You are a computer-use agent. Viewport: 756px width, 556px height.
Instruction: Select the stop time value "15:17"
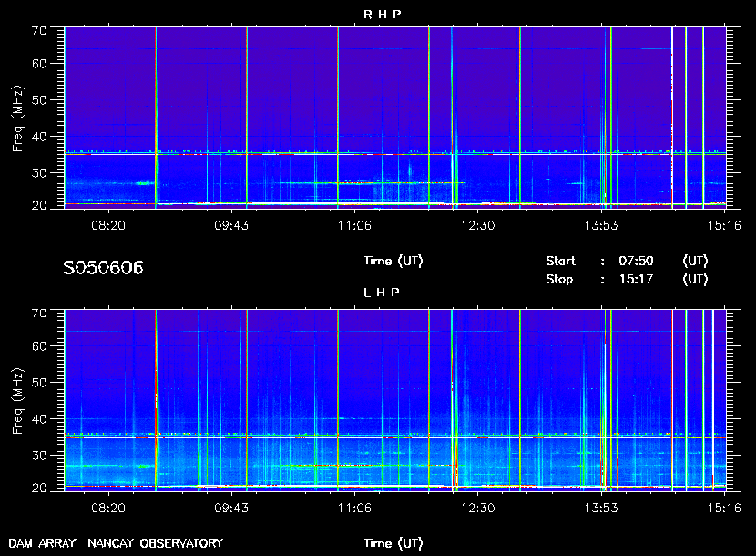(636, 279)
